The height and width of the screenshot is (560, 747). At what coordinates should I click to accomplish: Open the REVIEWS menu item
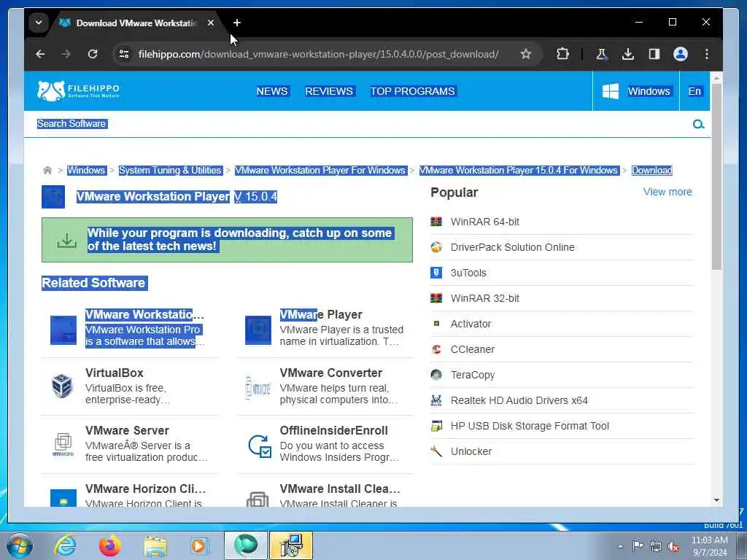pos(329,91)
